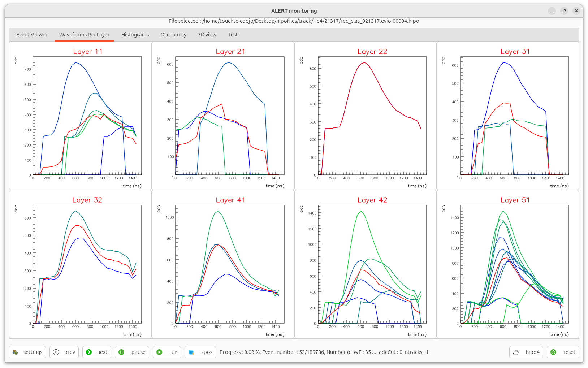Select the Waveforms Per Layer tab
Screen dimensions: 588x368
pos(85,35)
